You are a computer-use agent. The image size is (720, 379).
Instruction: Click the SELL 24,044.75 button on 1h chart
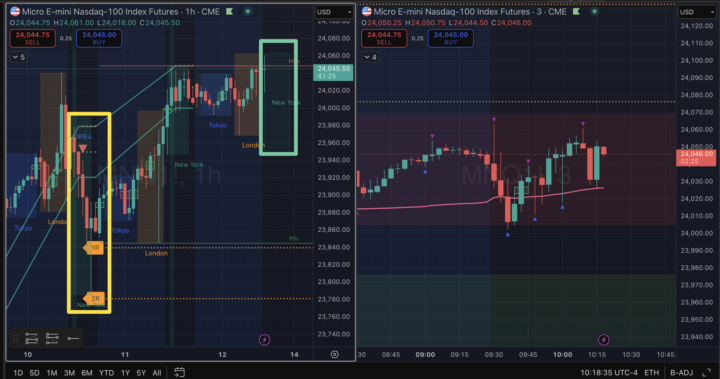click(x=33, y=38)
